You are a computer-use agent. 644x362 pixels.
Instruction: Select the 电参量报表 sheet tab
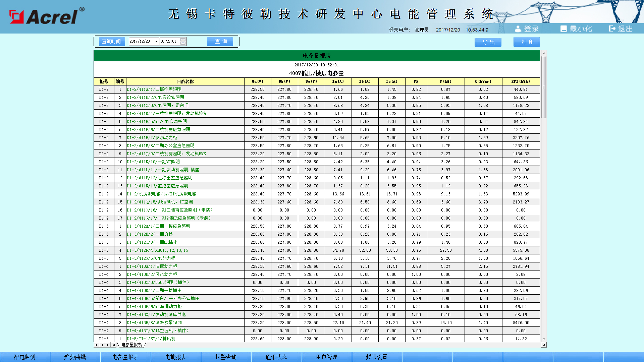point(131,345)
